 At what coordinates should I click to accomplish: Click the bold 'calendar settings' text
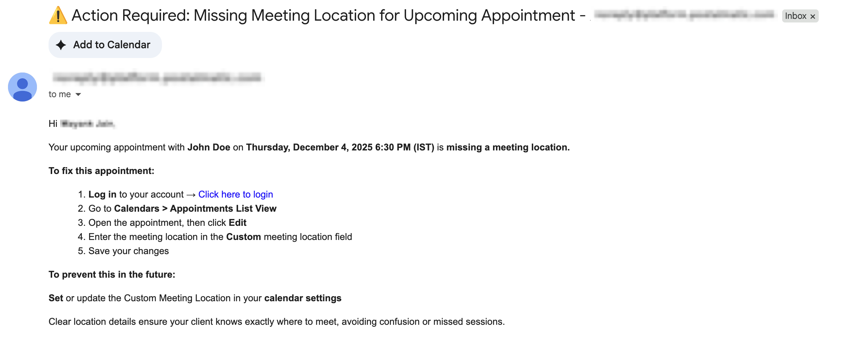[x=303, y=298]
